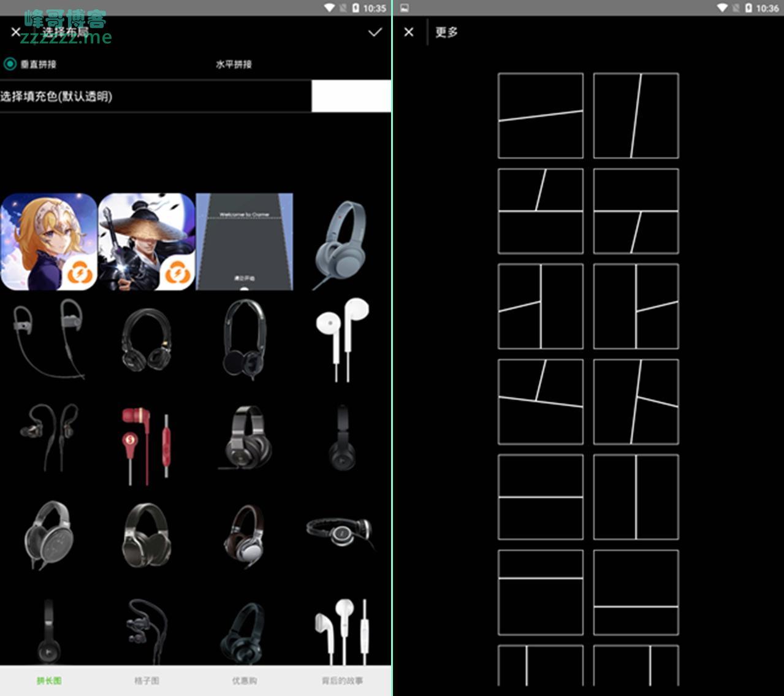Open the 背后的故事 tab
Image resolution: width=784 pixels, height=696 pixels.
[342, 681]
